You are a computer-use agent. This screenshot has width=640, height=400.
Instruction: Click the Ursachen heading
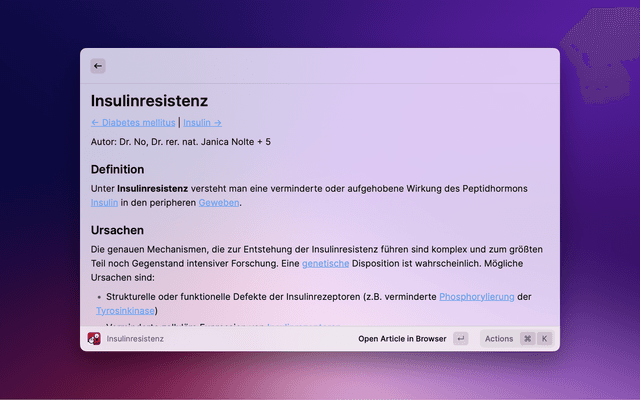tap(117, 230)
